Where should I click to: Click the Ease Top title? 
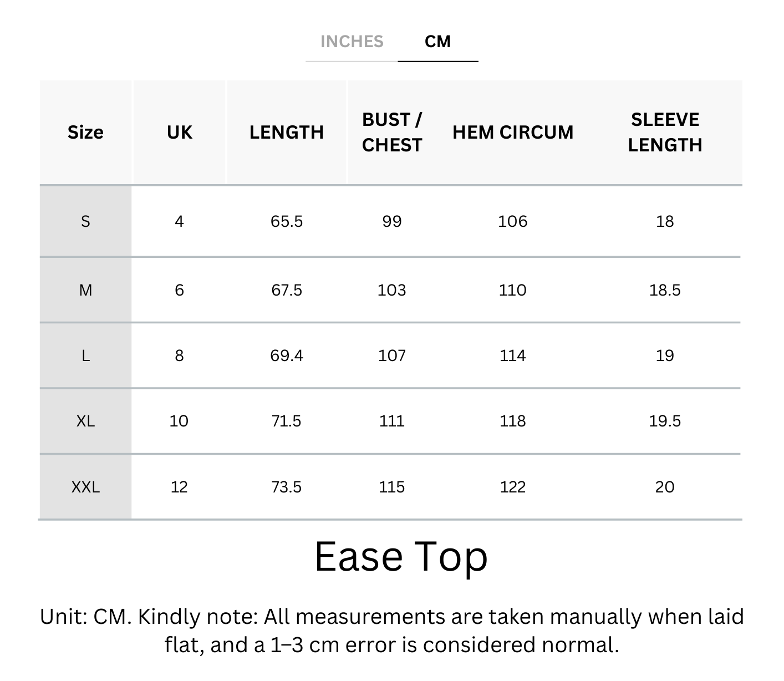[400, 556]
